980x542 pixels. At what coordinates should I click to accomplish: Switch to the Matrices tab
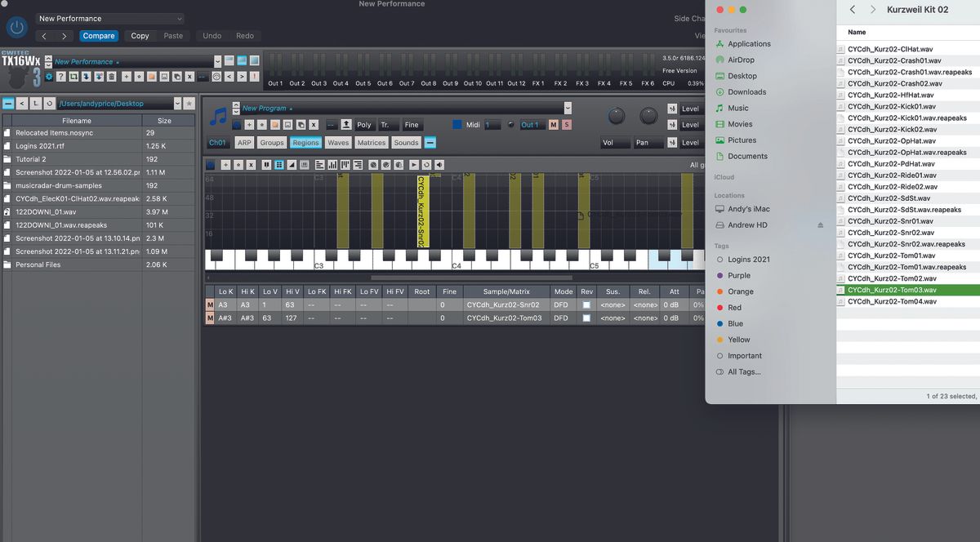click(372, 142)
